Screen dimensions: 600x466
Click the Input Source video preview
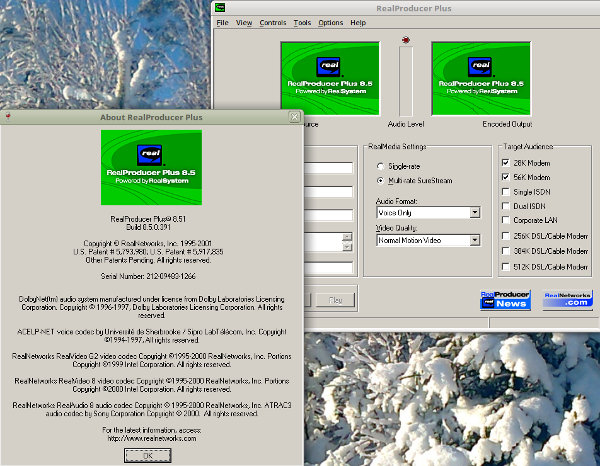[x=330, y=78]
